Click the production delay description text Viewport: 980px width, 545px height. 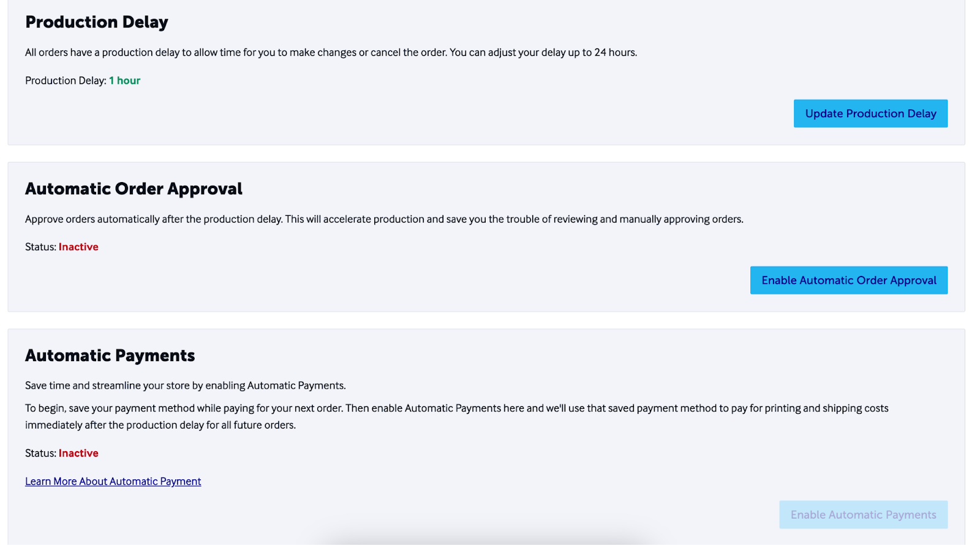(x=331, y=52)
